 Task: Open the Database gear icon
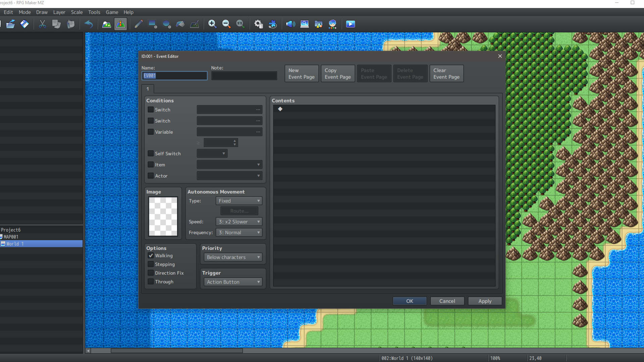258,24
